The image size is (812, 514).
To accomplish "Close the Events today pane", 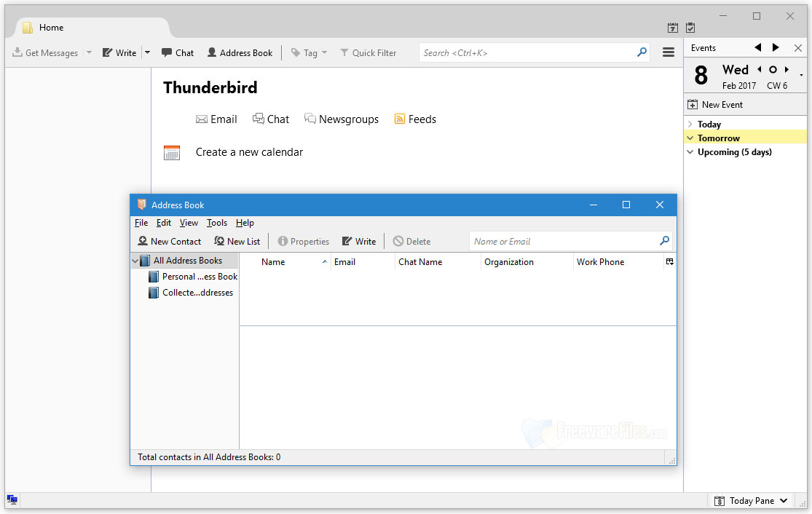I will 798,48.
